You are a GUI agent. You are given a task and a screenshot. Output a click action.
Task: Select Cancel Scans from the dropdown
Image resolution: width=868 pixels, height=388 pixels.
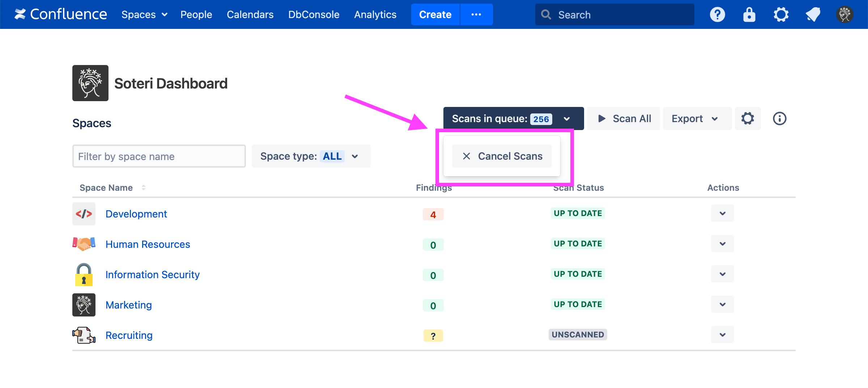pyautogui.click(x=502, y=156)
